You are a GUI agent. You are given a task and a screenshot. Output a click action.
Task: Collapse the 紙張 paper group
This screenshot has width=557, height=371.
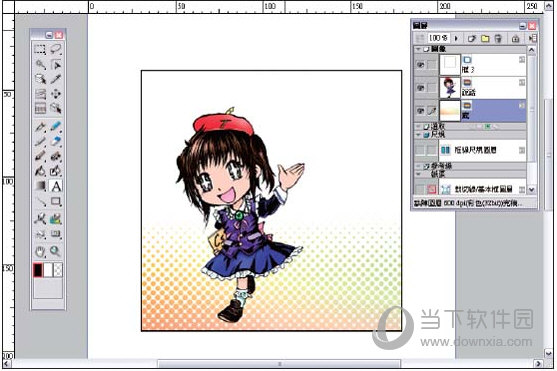pyautogui.click(x=419, y=174)
